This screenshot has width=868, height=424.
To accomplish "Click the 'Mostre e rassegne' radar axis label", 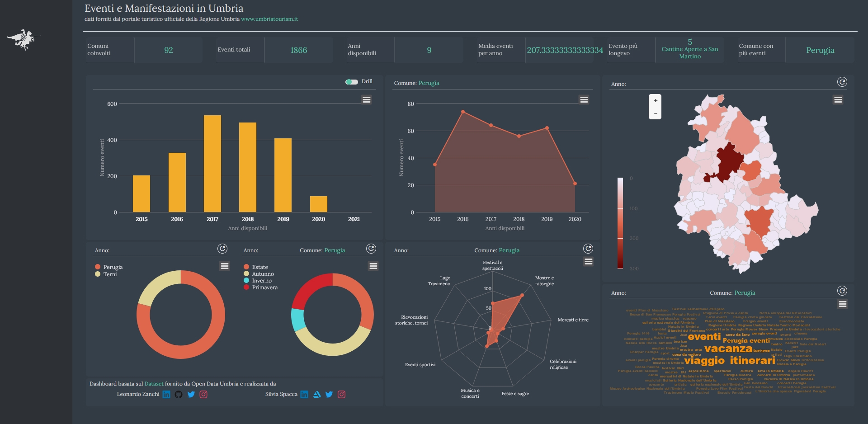I will pyautogui.click(x=544, y=281).
